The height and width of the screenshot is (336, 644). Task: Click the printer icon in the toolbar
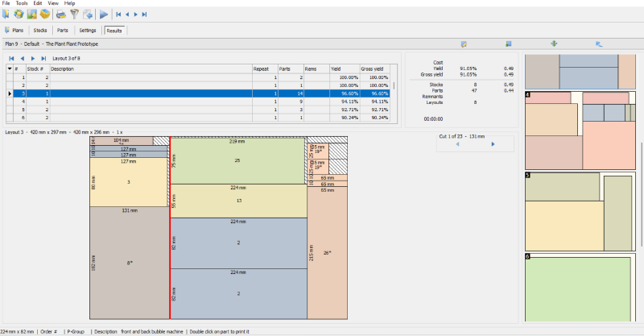61,15
